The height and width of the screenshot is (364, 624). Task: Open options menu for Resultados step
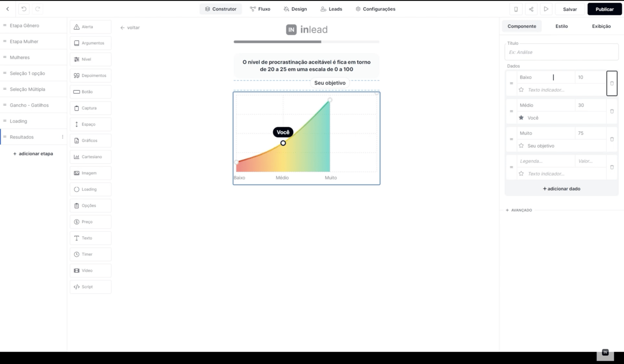63,137
